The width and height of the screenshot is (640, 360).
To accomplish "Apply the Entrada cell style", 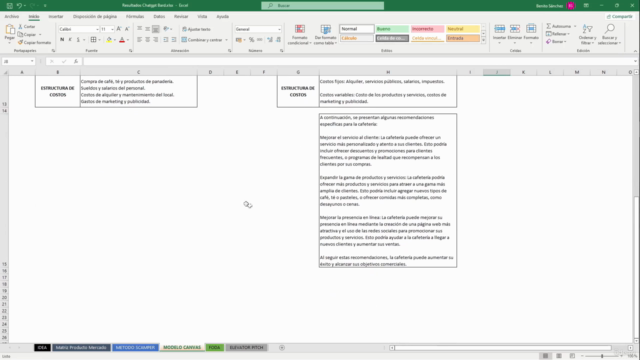I will pos(463,38).
